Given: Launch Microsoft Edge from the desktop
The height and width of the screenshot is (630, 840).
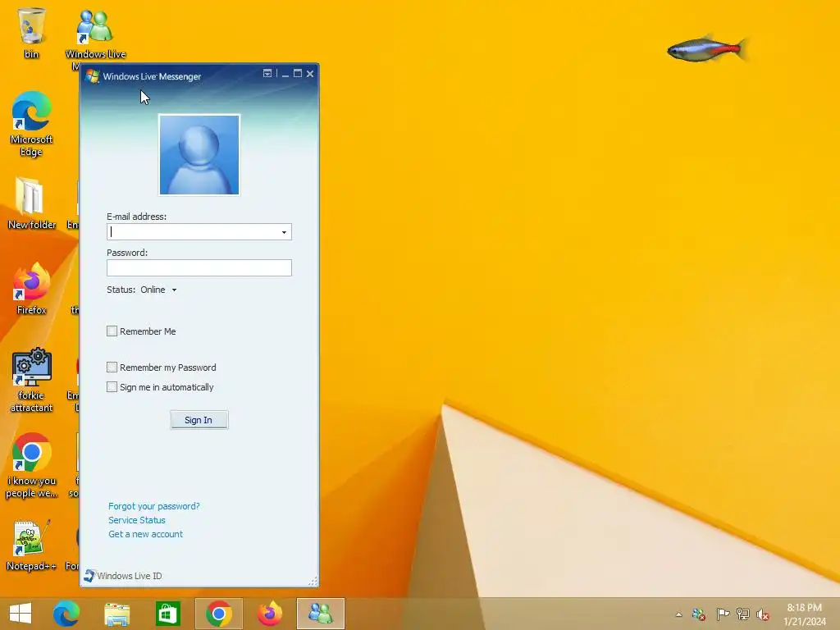Looking at the screenshot, I should point(32,123).
